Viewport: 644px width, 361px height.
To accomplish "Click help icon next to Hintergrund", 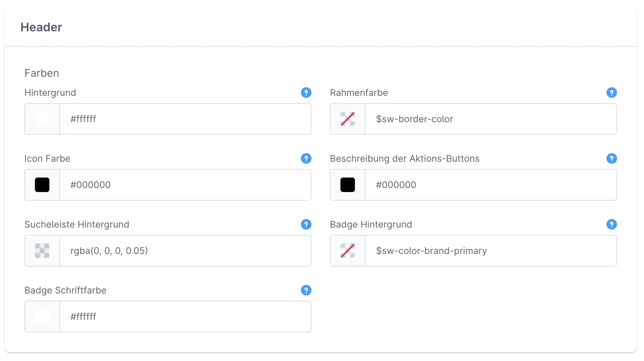I will pyautogui.click(x=306, y=93).
